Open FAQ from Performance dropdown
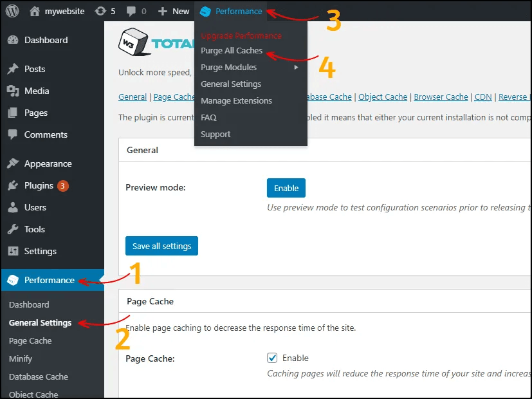The image size is (532, 399). (x=208, y=117)
